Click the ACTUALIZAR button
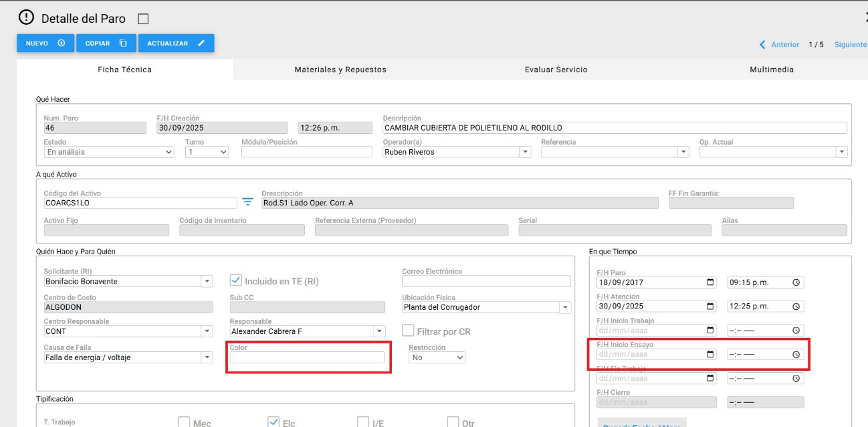This screenshot has height=427, width=868. tap(176, 44)
